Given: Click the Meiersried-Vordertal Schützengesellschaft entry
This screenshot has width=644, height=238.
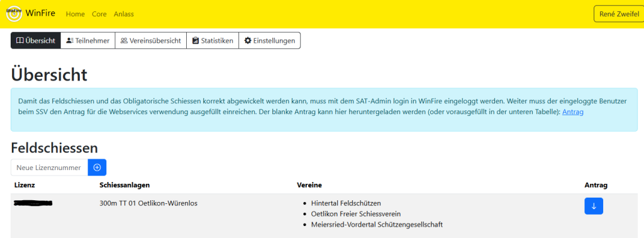Looking at the screenshot, I should point(377,224).
